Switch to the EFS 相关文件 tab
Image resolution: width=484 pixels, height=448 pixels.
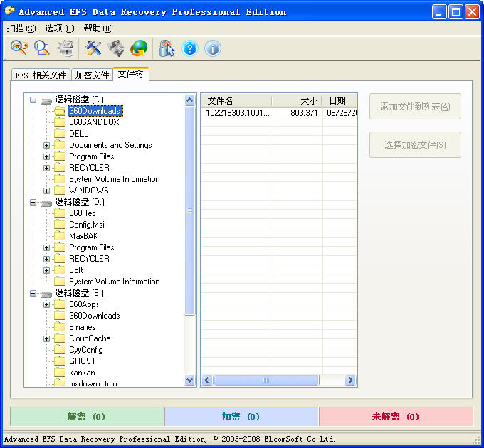coord(41,75)
